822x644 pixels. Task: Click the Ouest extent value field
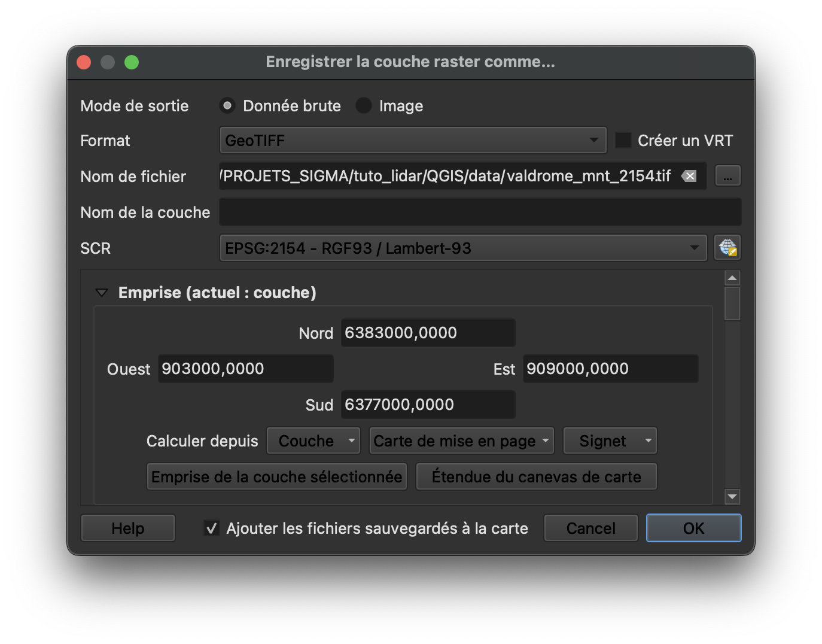[x=246, y=369]
